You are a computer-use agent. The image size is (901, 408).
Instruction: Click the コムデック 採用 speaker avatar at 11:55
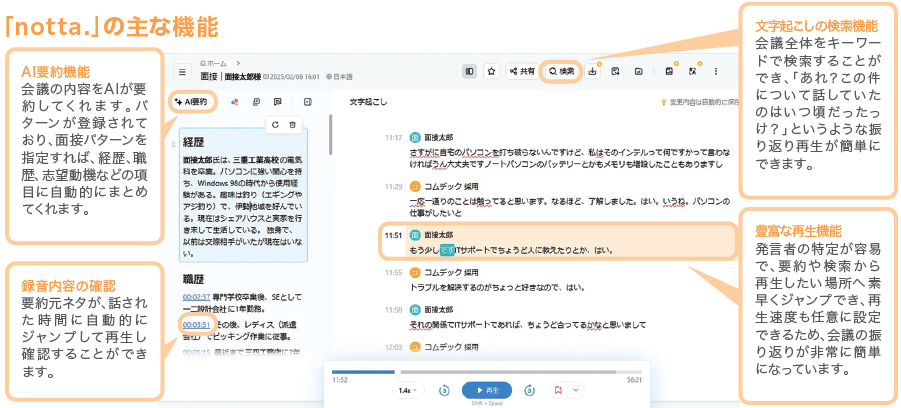pyautogui.click(x=415, y=272)
